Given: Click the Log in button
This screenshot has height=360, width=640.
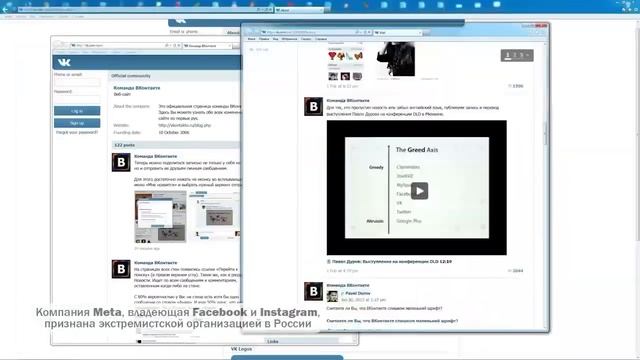Looking at the screenshot, I should (77, 111).
